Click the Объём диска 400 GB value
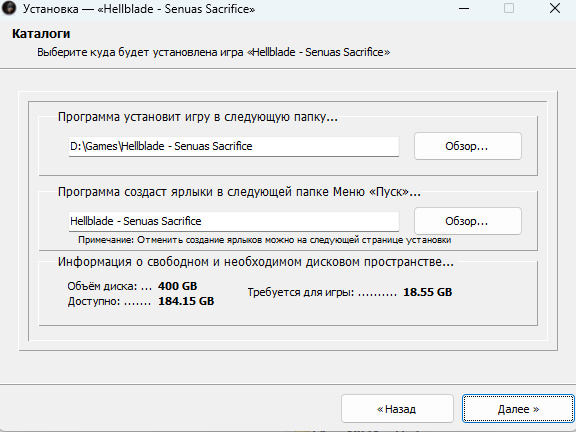 click(x=177, y=286)
